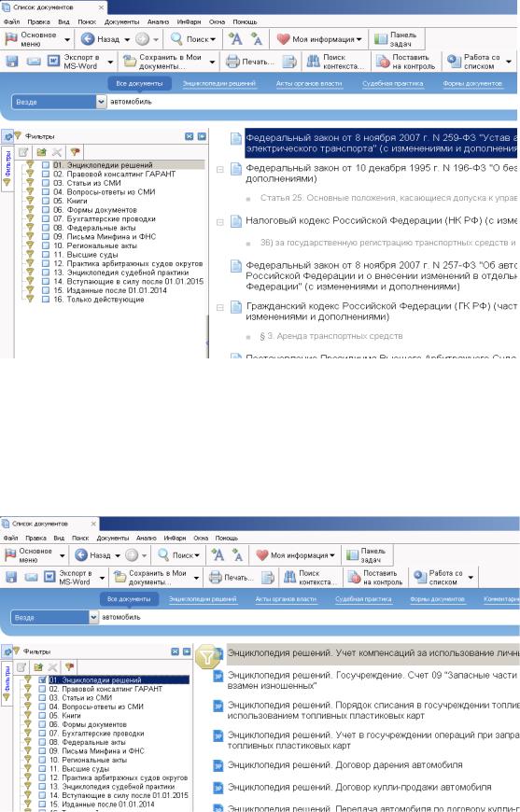Check '11. Высшие суды' in upper window
The height and width of the screenshot is (812, 520).
point(46,255)
